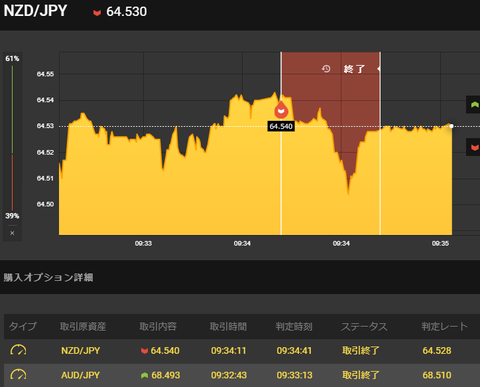Click the 判定レート column header
480x387 pixels.
click(444, 326)
